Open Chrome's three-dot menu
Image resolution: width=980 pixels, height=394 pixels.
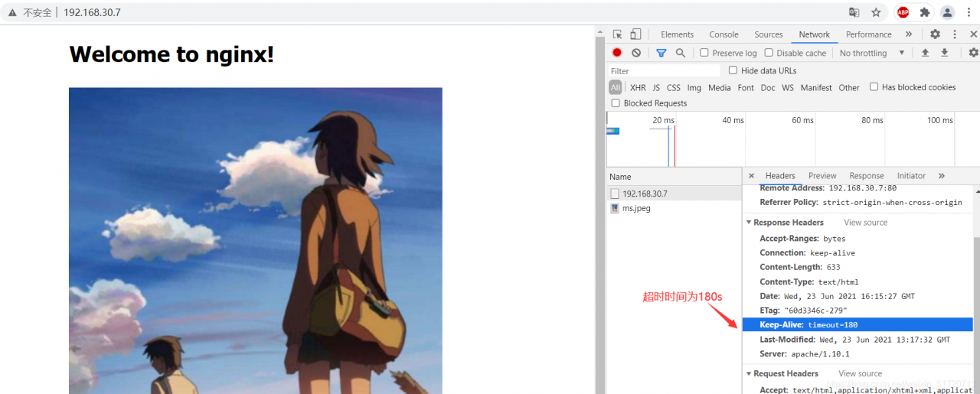969,12
